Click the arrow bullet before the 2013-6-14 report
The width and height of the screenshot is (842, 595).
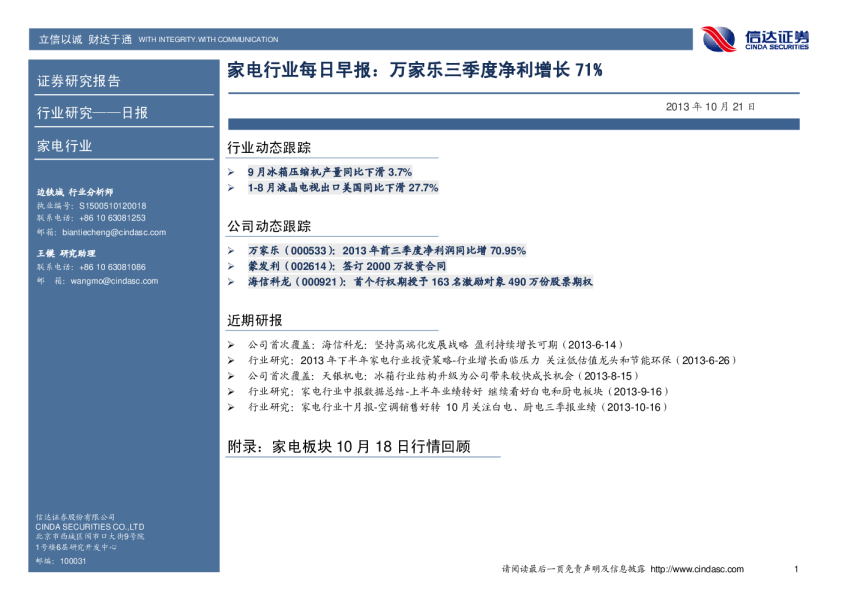[232, 343]
